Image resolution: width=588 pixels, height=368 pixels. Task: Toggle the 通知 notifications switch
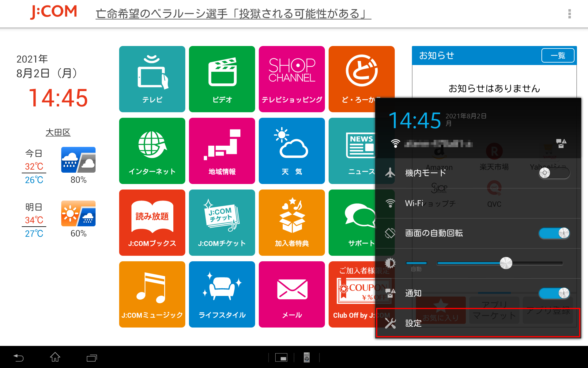(554, 293)
